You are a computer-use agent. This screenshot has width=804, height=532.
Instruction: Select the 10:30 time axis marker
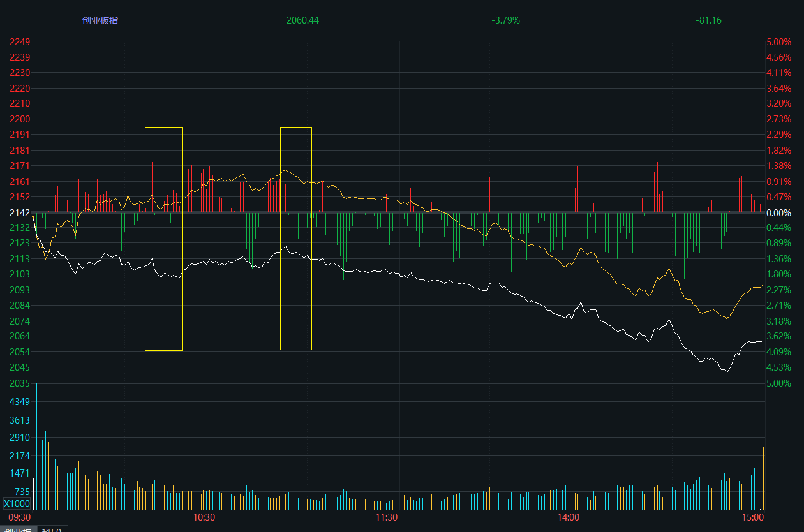tap(204, 517)
